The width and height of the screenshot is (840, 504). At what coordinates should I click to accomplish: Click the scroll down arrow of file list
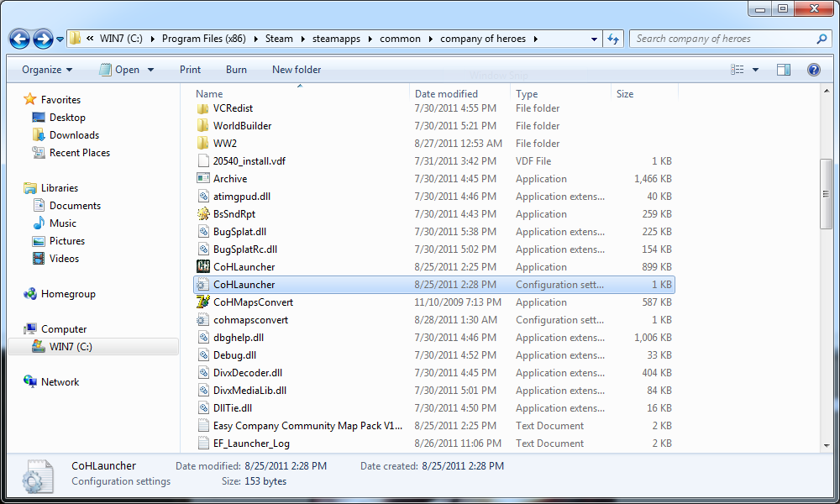pos(827,444)
